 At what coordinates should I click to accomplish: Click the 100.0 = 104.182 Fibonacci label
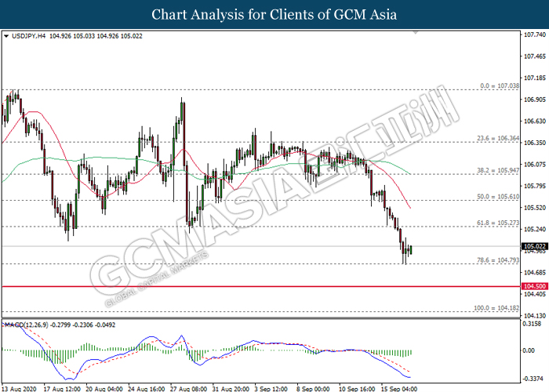[x=496, y=308]
